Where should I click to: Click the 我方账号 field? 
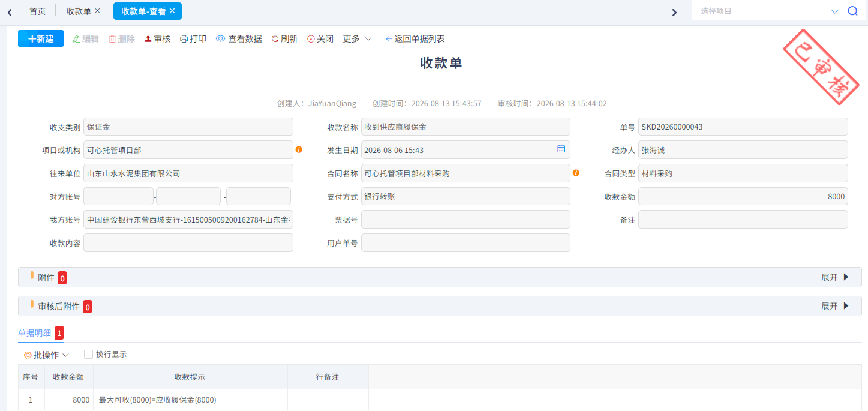click(x=188, y=220)
